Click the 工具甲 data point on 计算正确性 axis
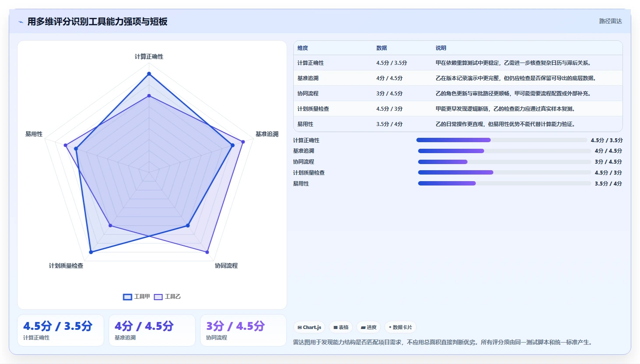The image size is (640, 364). [149, 74]
